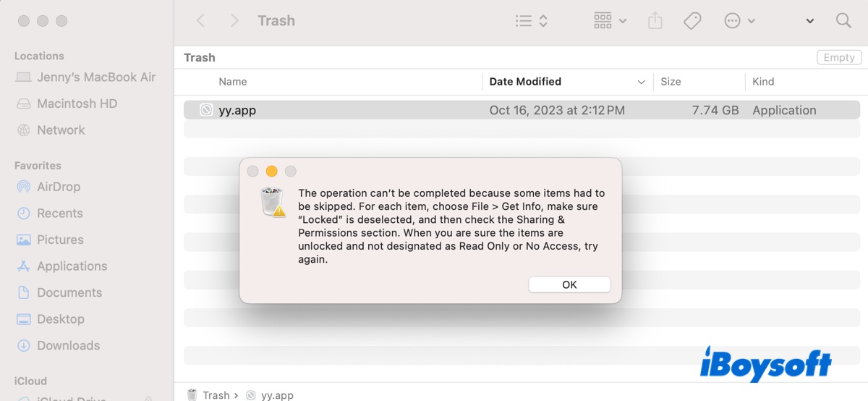Go forward with the right chevron
Image resolution: width=868 pixels, height=401 pixels.
[234, 21]
